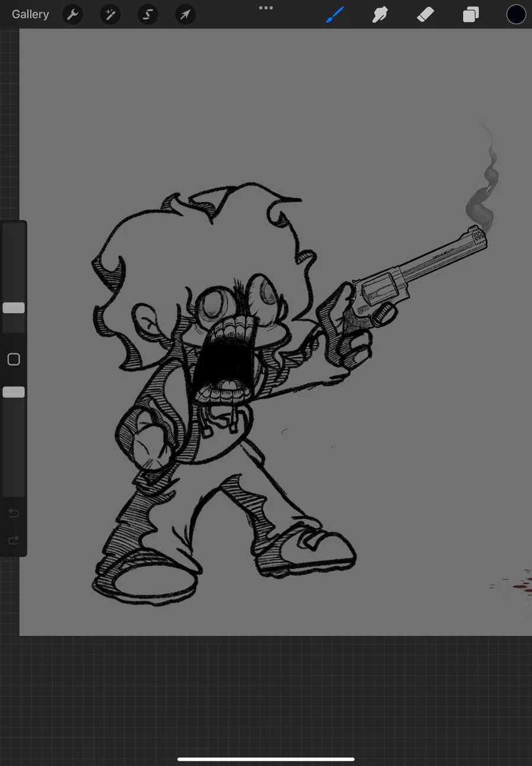
Task: Tap the iPad home indicator bar
Action: (266, 759)
